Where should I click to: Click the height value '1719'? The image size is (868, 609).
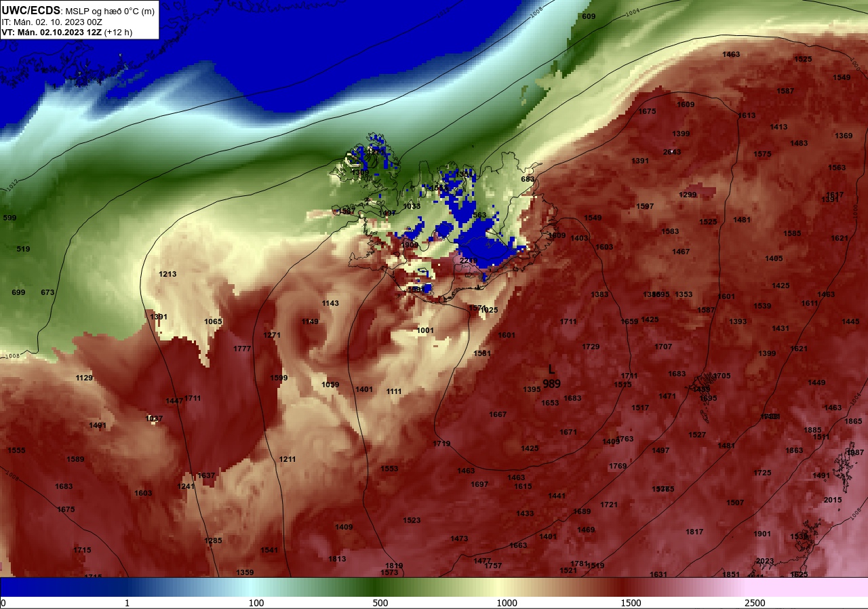[441, 444]
